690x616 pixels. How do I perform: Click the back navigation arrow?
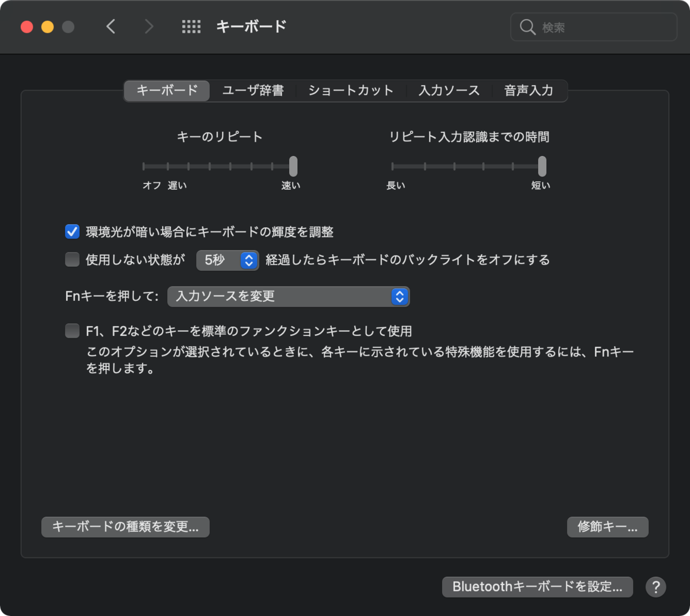click(111, 26)
